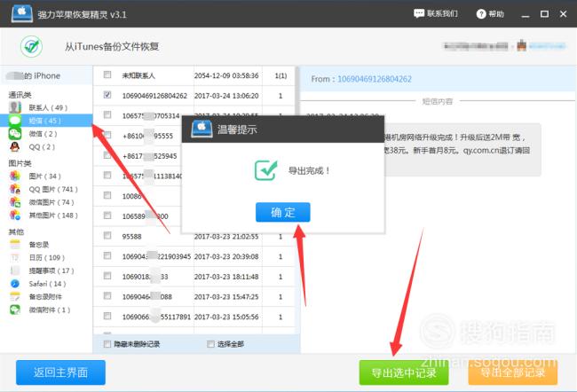
Task: Open 其他图片 (148) category
Action: (x=44, y=216)
